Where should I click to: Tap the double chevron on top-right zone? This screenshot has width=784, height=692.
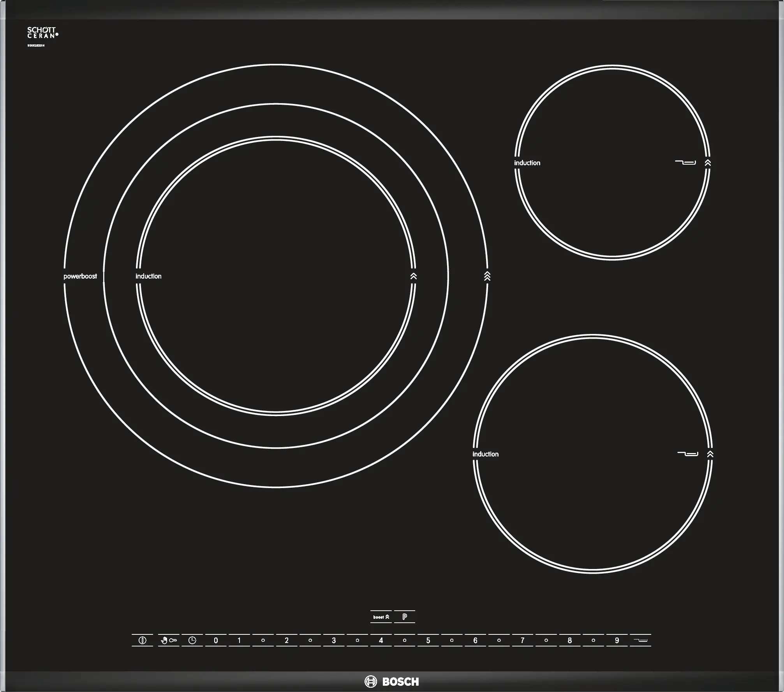tap(708, 163)
